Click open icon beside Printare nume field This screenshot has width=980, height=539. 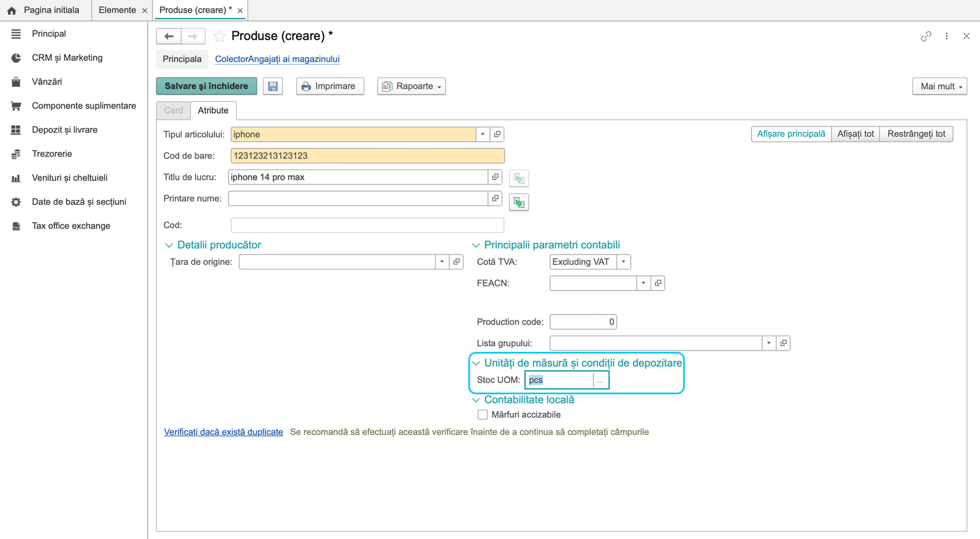click(x=495, y=199)
